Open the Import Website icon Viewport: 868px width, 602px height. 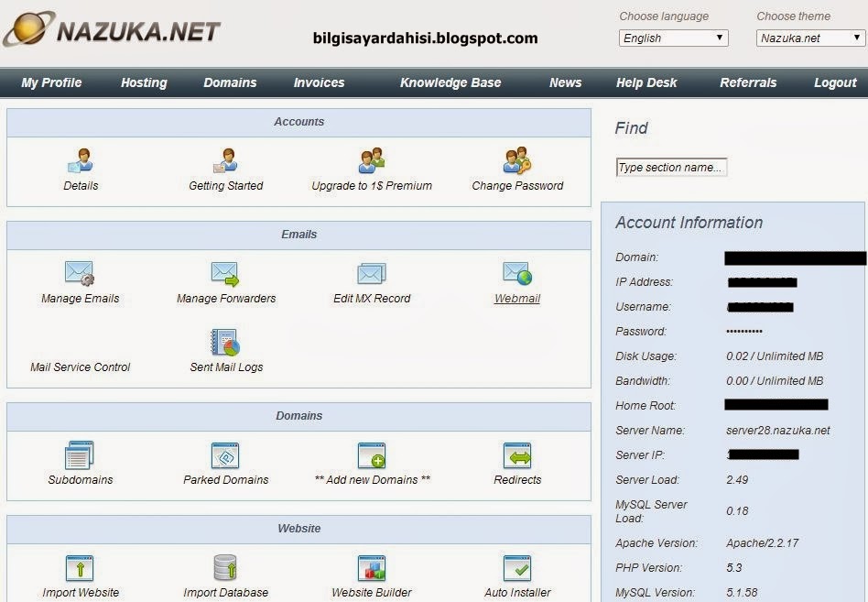[80, 568]
